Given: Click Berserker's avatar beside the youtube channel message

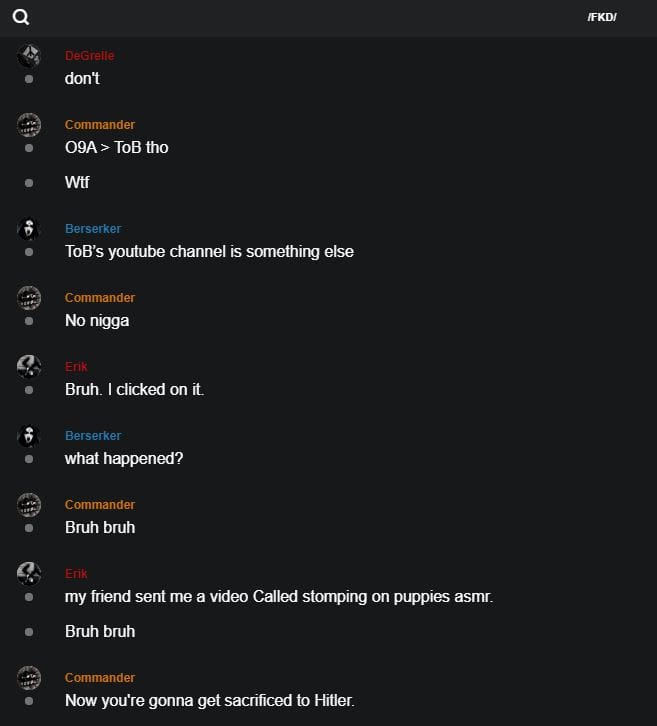Looking at the screenshot, I should tap(29, 229).
